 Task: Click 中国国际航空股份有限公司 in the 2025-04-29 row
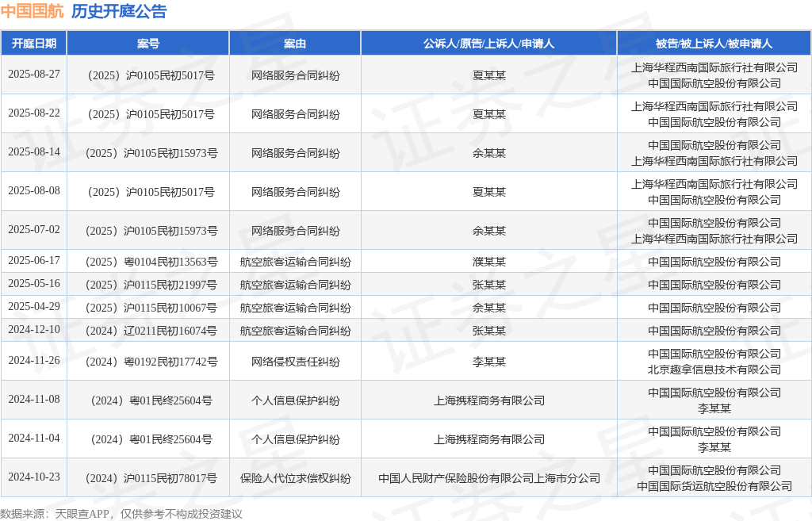tap(714, 308)
